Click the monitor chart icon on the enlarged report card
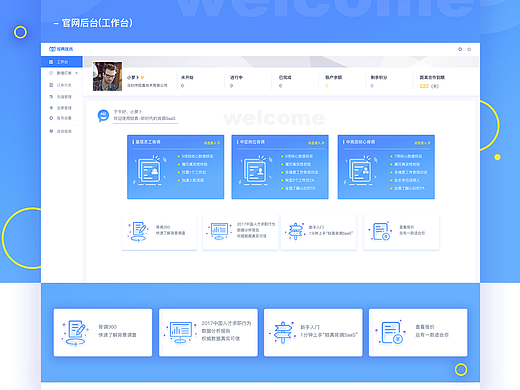520x390 pixels. pyautogui.click(x=181, y=332)
